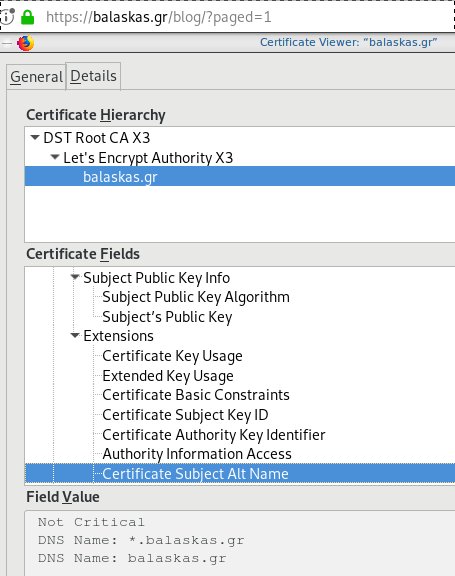The width and height of the screenshot is (455, 576).
Task: Select Certificate Key Usage field
Action: (x=172, y=356)
